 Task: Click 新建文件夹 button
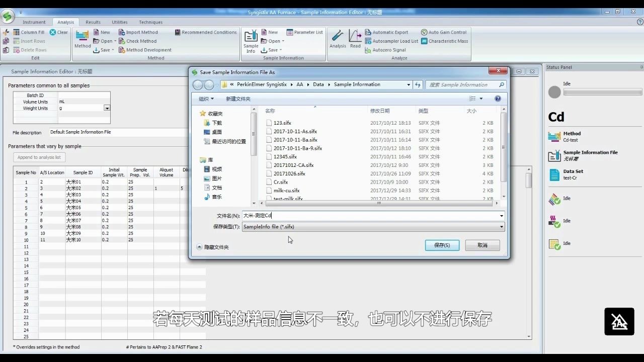(x=238, y=99)
